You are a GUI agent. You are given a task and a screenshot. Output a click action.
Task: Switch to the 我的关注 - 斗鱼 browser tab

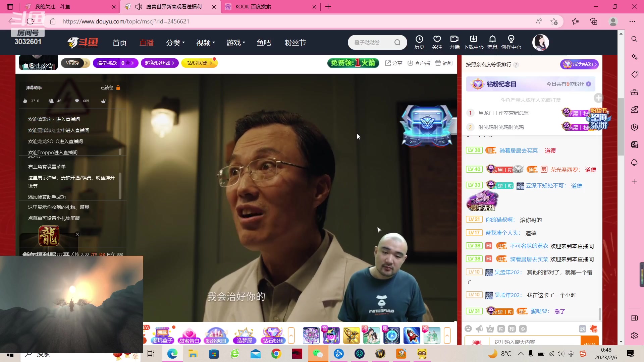point(70,7)
